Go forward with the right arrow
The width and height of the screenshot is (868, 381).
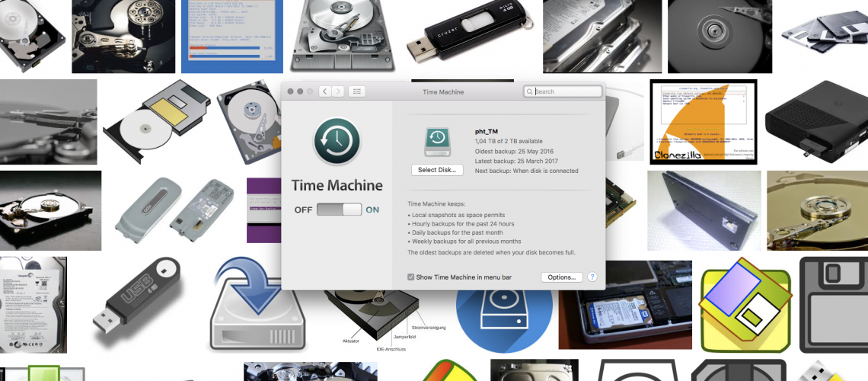pos(338,91)
